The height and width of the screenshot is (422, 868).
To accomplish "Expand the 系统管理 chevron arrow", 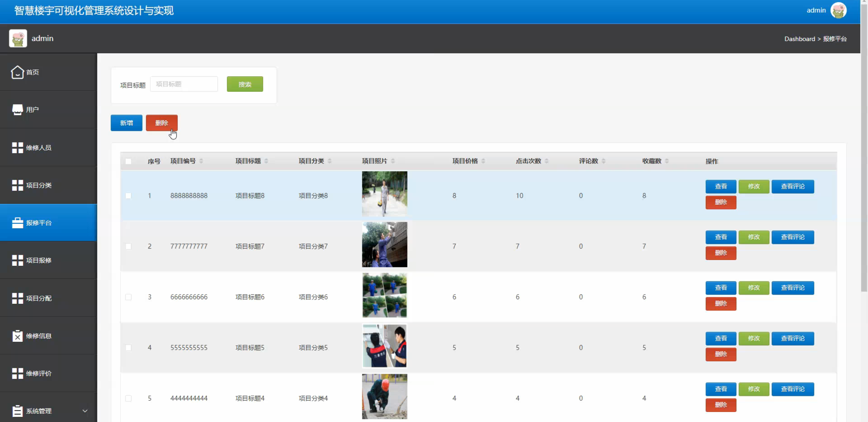I will 85,411.
